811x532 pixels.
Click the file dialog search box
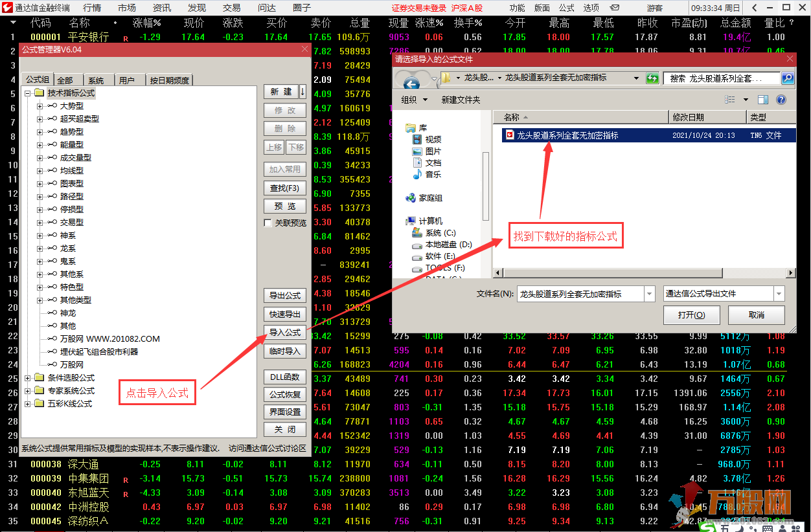[x=722, y=78]
